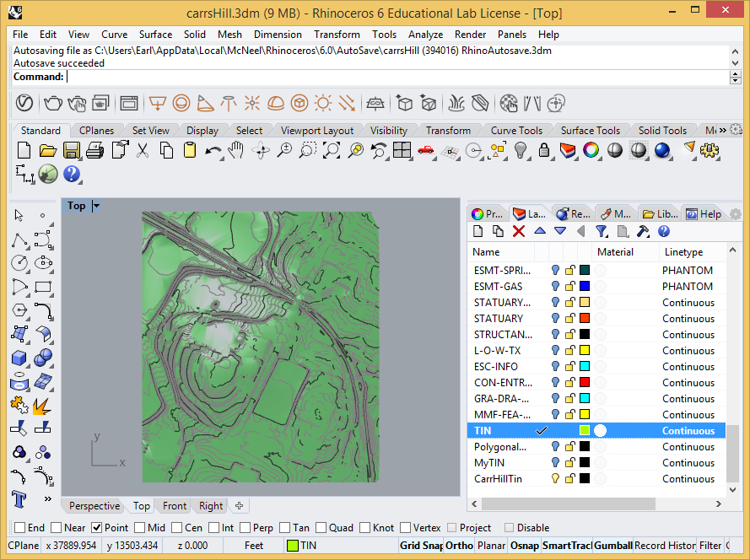The height and width of the screenshot is (560, 750).
Task: Select the Rectangle tool in left sidebar
Action: point(43,287)
